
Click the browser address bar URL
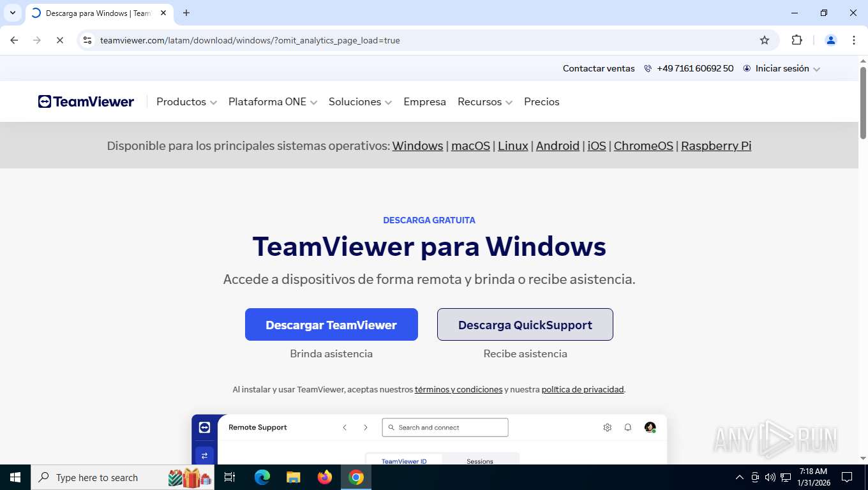point(250,40)
